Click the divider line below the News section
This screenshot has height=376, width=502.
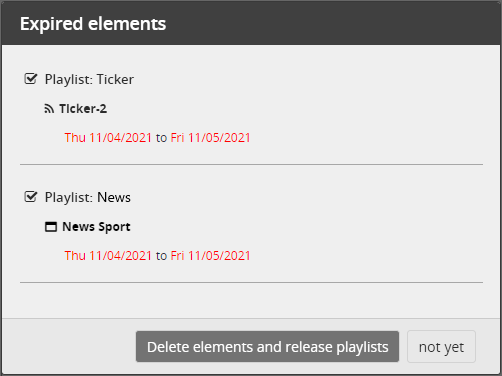point(251,282)
